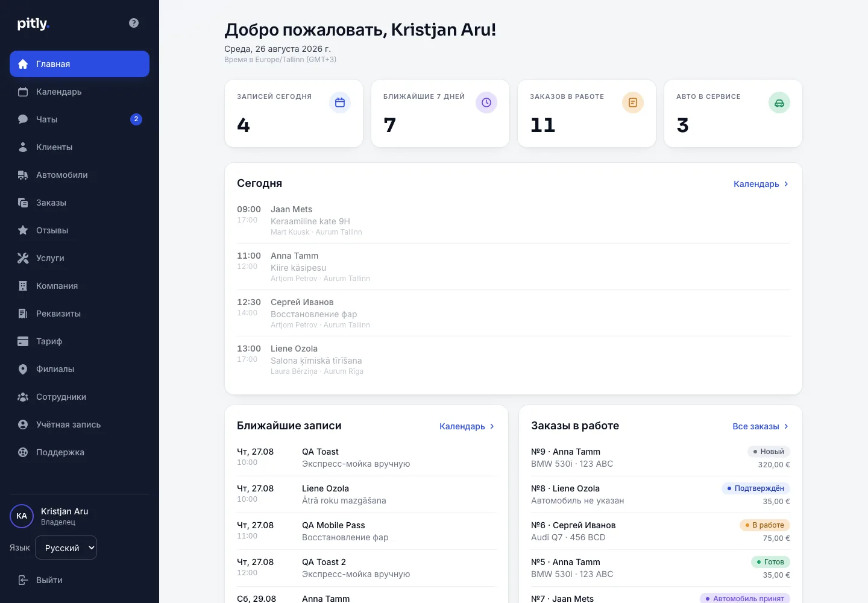This screenshot has width=868, height=603.
Task: Click the document icon on Заказов в работе
Action: 633,103
